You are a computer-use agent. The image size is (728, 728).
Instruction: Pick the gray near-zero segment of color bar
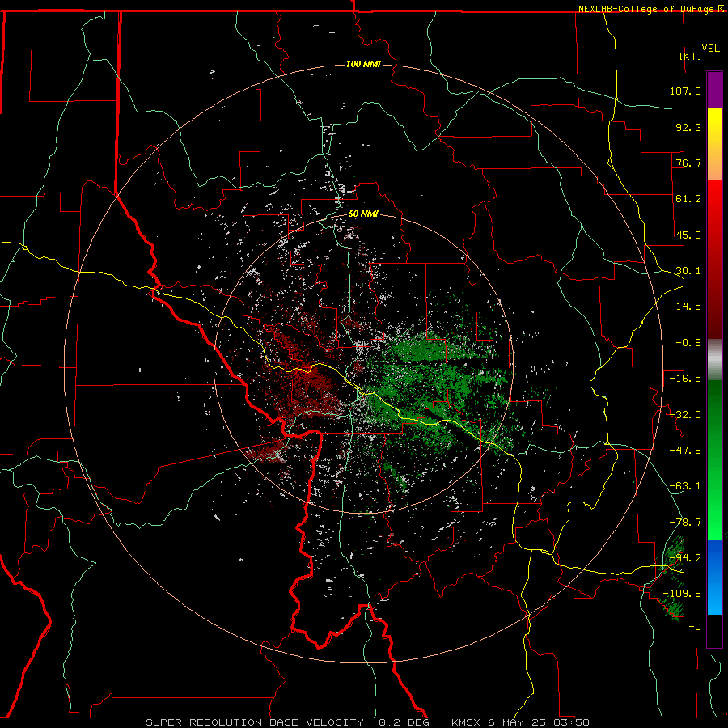click(x=714, y=360)
